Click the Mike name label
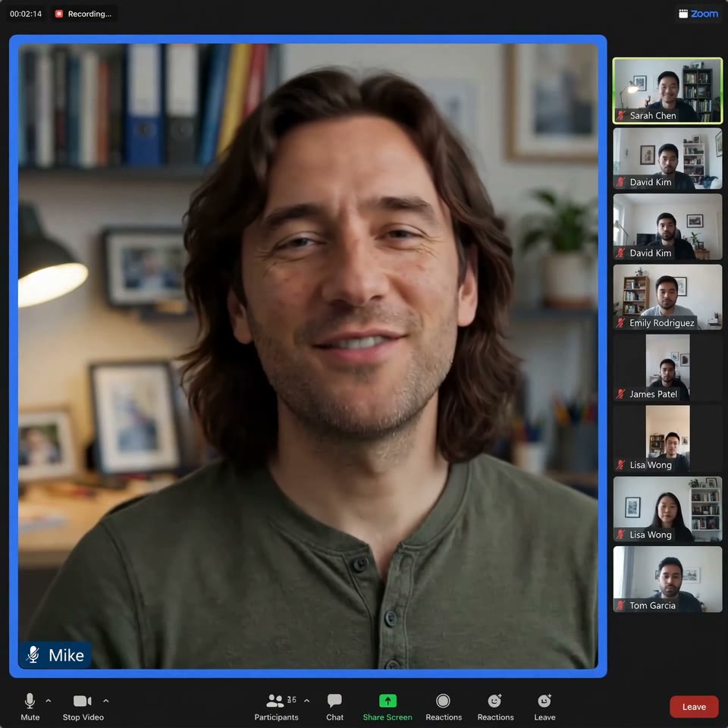728x728 pixels. click(x=67, y=655)
